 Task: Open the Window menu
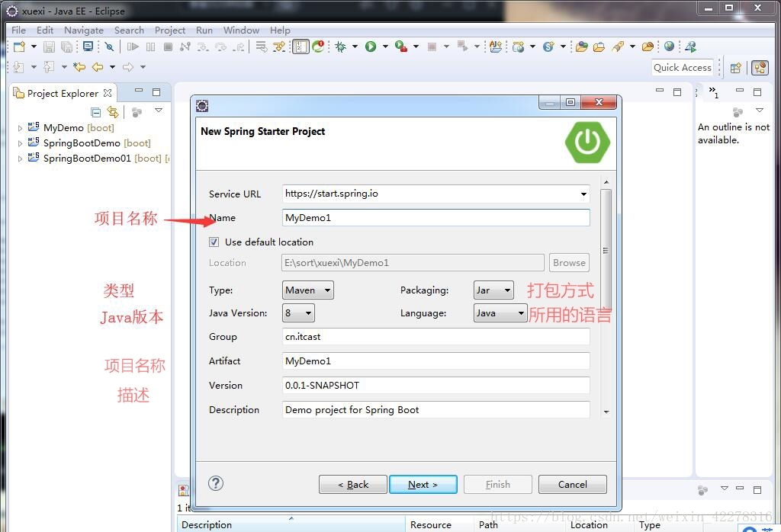click(241, 30)
